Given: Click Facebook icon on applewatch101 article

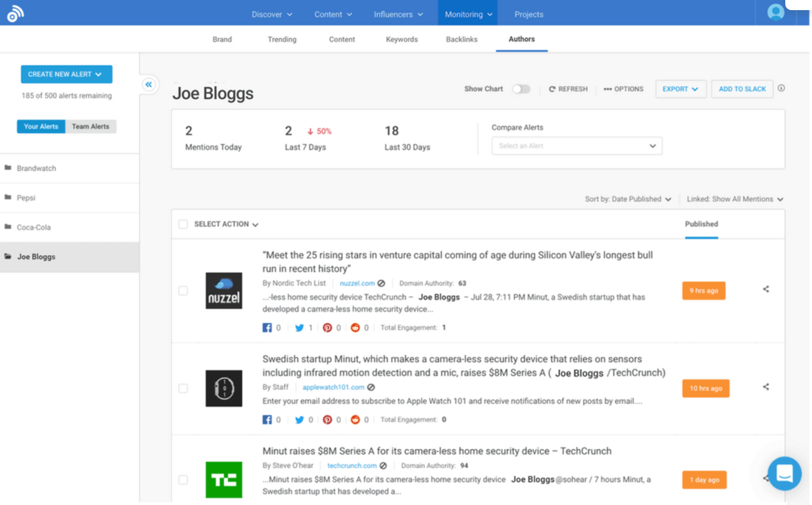Looking at the screenshot, I should (267, 419).
